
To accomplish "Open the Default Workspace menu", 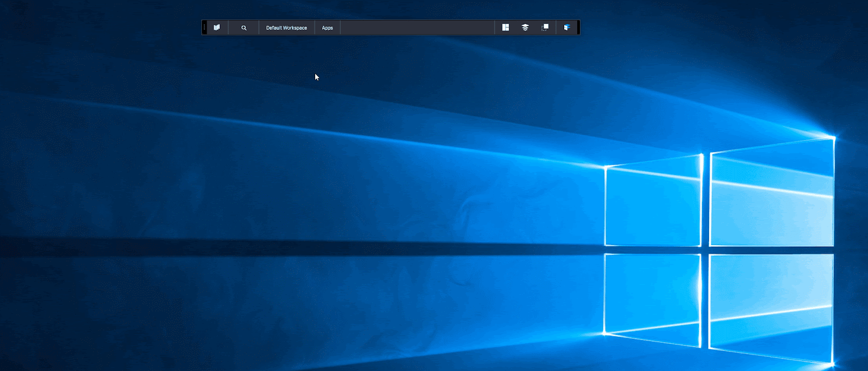I will point(286,28).
